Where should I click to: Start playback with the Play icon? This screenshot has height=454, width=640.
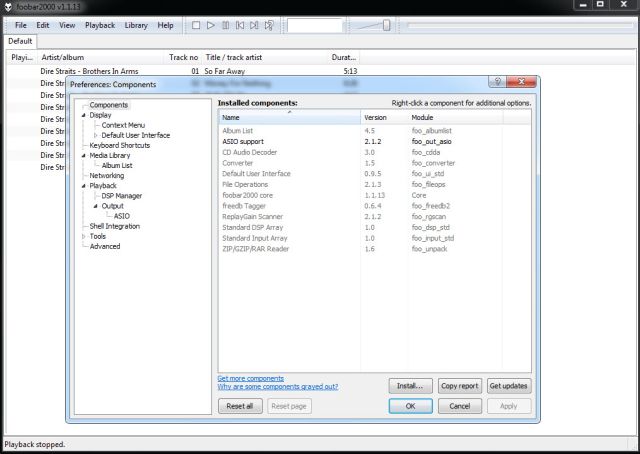click(211, 25)
